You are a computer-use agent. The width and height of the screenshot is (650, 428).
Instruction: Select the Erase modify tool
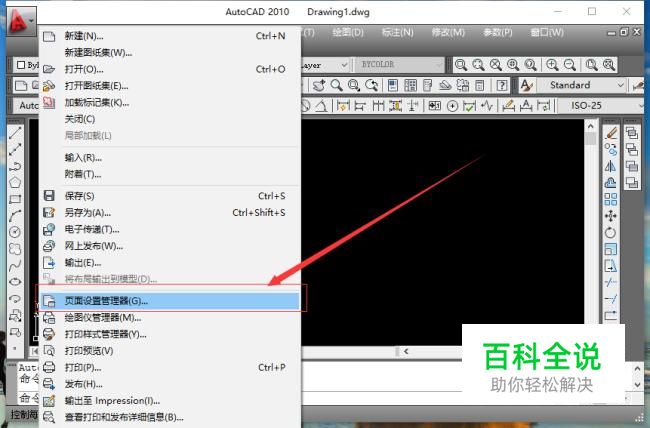[611, 133]
